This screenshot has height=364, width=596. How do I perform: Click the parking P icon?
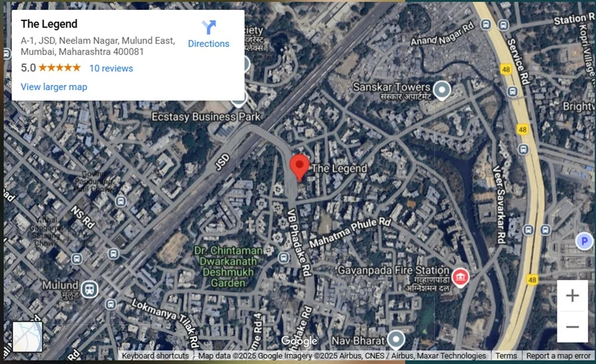[x=584, y=242]
